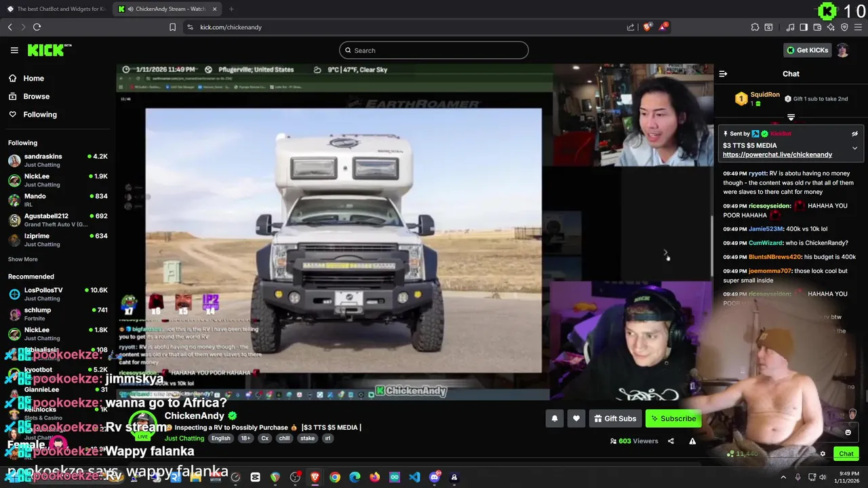Viewport: 868px width, 488px height.
Task: Switch to the best ChatBot and Widgets tab
Action: tap(56, 9)
